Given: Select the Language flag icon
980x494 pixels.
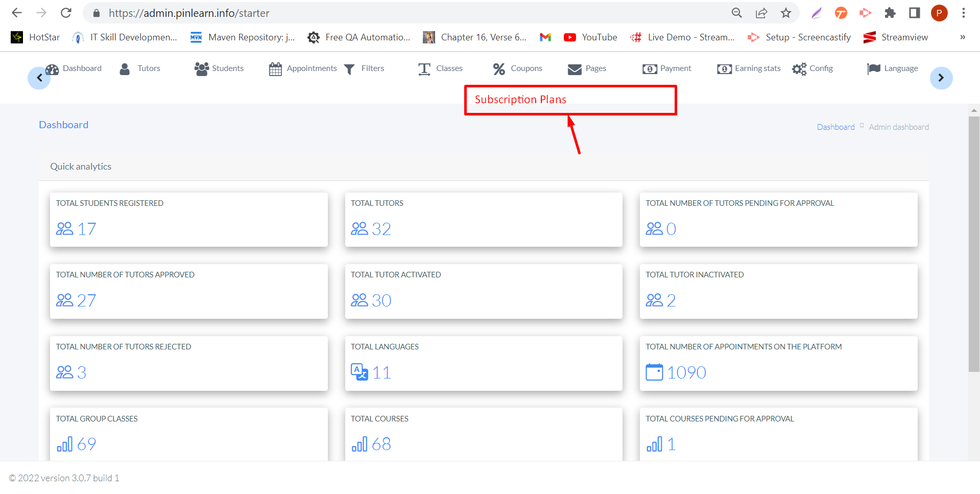Looking at the screenshot, I should [x=874, y=69].
